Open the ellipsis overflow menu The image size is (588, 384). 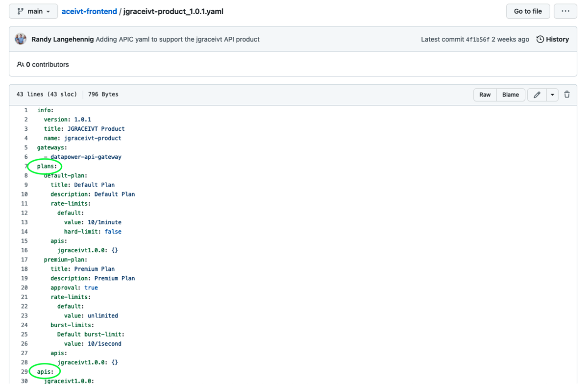[565, 11]
